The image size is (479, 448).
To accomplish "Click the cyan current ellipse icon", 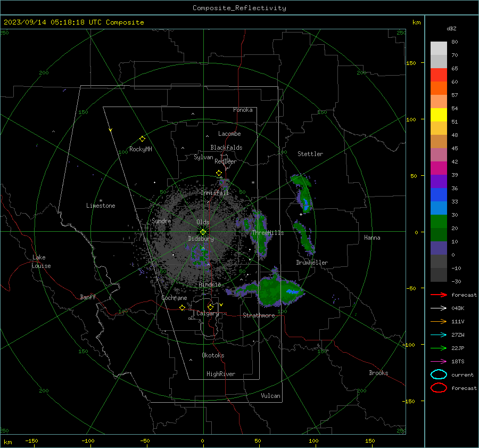I will click(439, 374).
